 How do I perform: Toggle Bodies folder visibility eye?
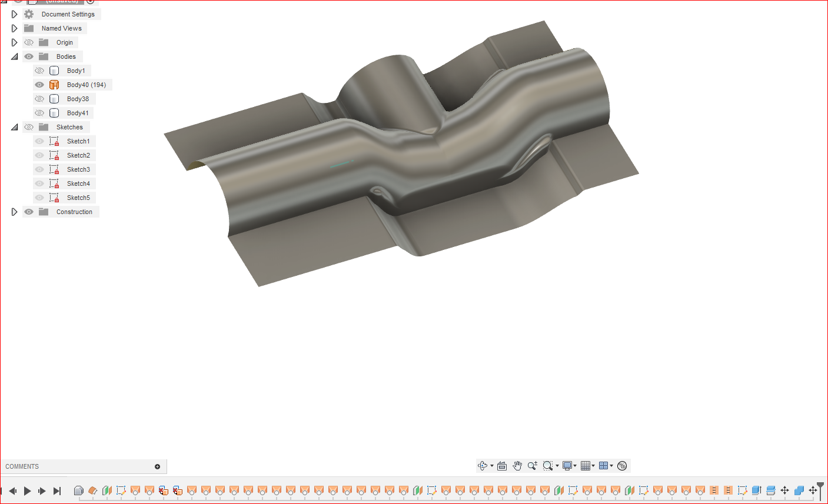pos(29,56)
